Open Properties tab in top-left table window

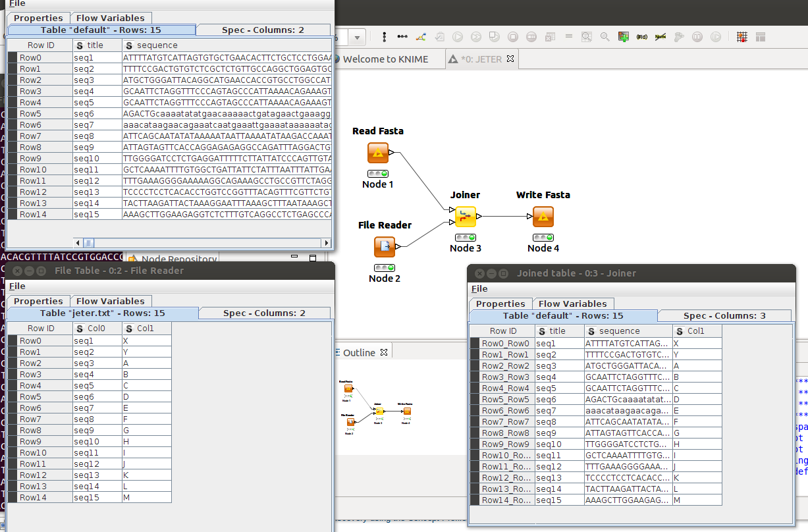39,18
